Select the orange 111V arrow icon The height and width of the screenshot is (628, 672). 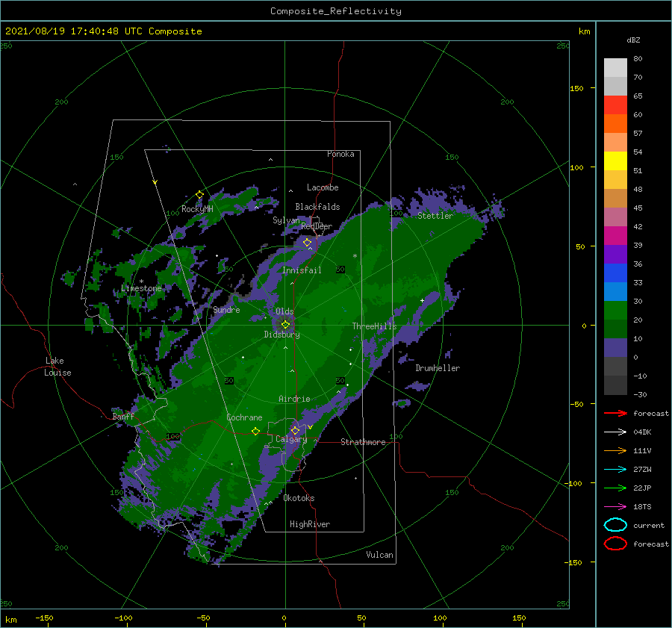pyautogui.click(x=615, y=450)
